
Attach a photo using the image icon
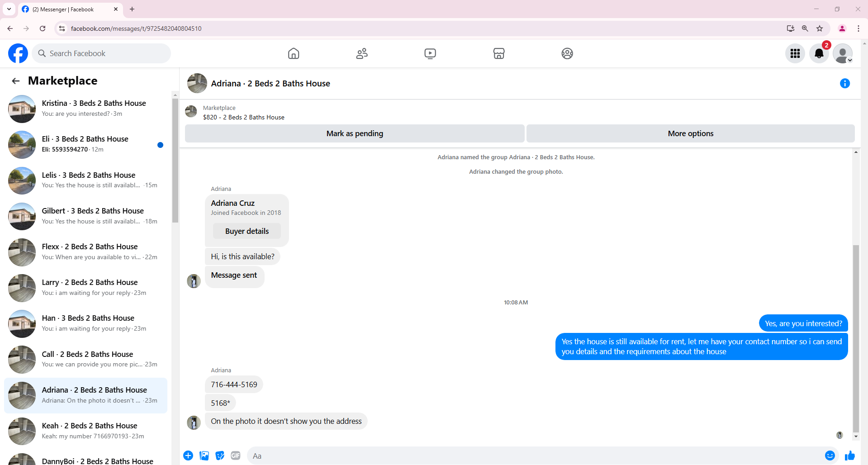[204, 456]
